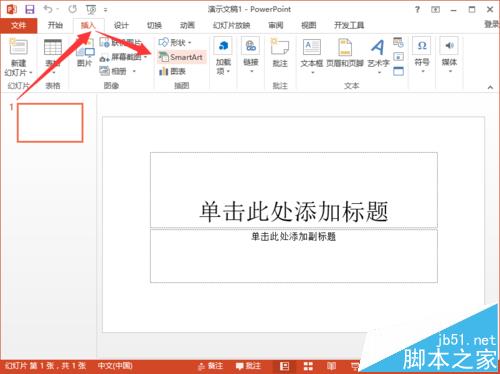Click the subtitle placeholder 单击此处添加副标题
The width and height of the screenshot is (500, 374).
(x=294, y=256)
